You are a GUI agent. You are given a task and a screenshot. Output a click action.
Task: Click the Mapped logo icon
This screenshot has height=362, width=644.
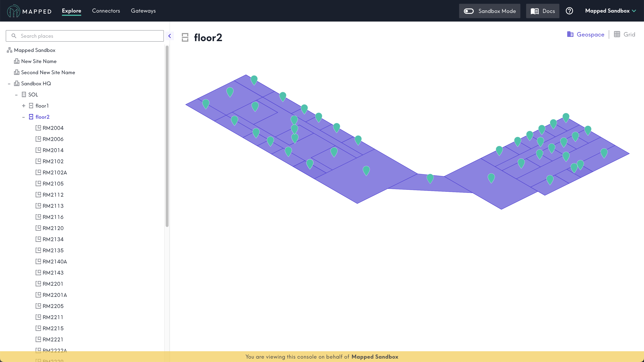point(13,11)
